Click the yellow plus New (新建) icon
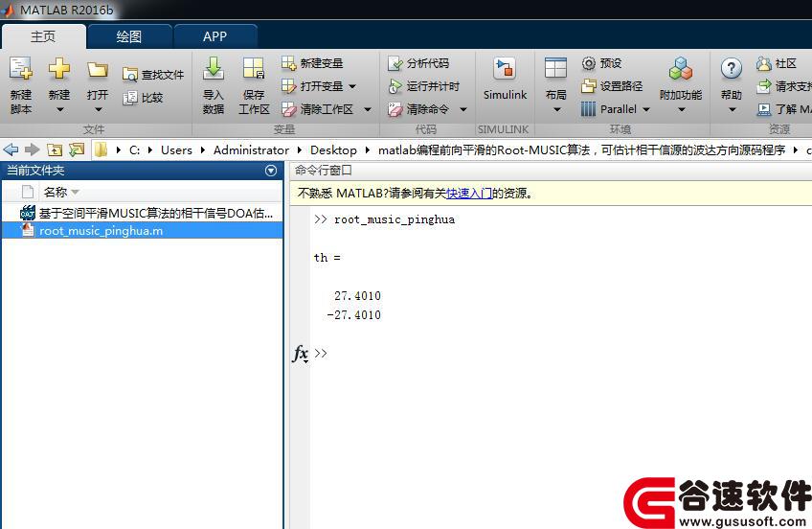 pyautogui.click(x=59, y=68)
